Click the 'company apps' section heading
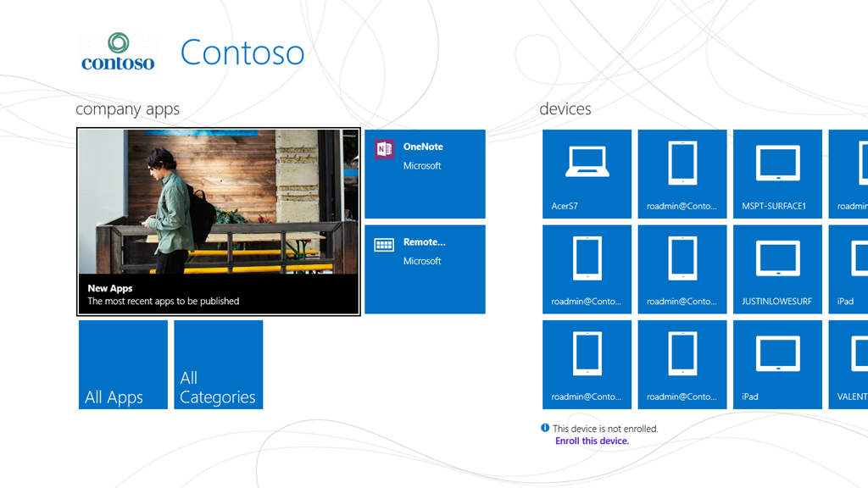868x488 pixels. (x=127, y=109)
